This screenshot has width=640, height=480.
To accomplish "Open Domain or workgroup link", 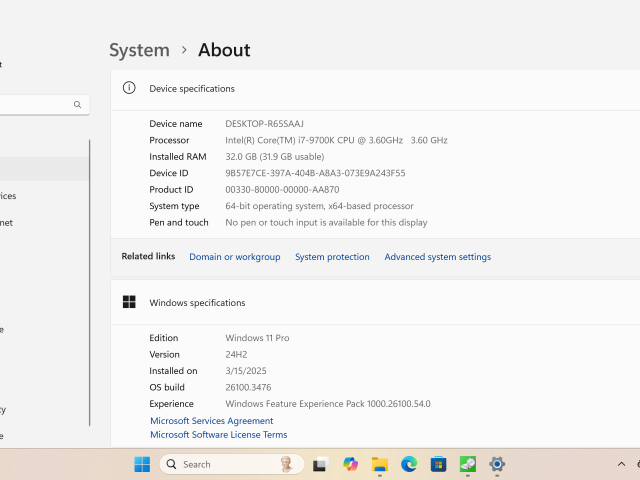I will pyautogui.click(x=235, y=257).
